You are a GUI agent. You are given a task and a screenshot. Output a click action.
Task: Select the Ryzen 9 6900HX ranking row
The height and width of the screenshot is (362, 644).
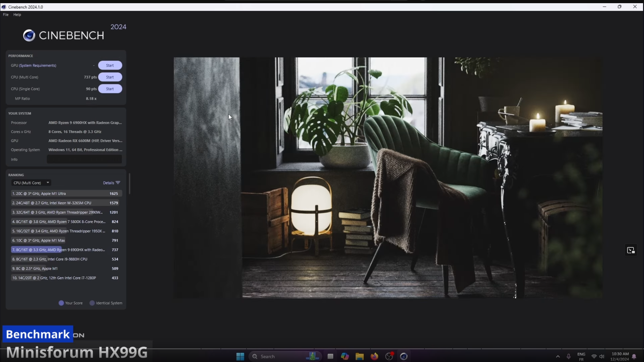pyautogui.click(x=66, y=250)
